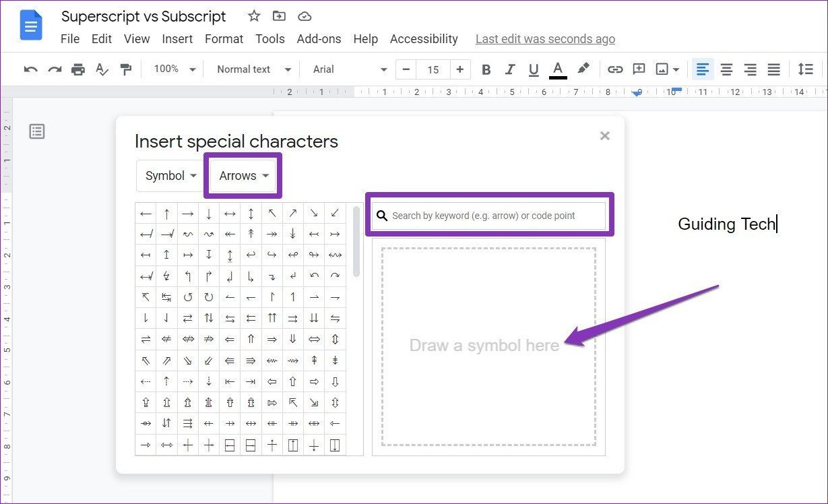Viewport: 828px width, 504px height.
Task: Toggle italic formatting
Action: pyautogui.click(x=510, y=69)
